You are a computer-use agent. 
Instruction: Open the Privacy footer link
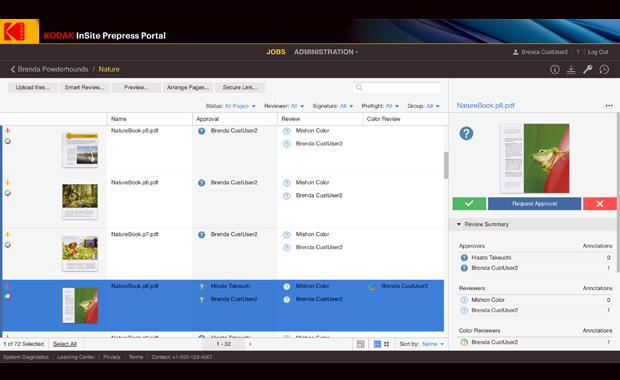coord(112,357)
